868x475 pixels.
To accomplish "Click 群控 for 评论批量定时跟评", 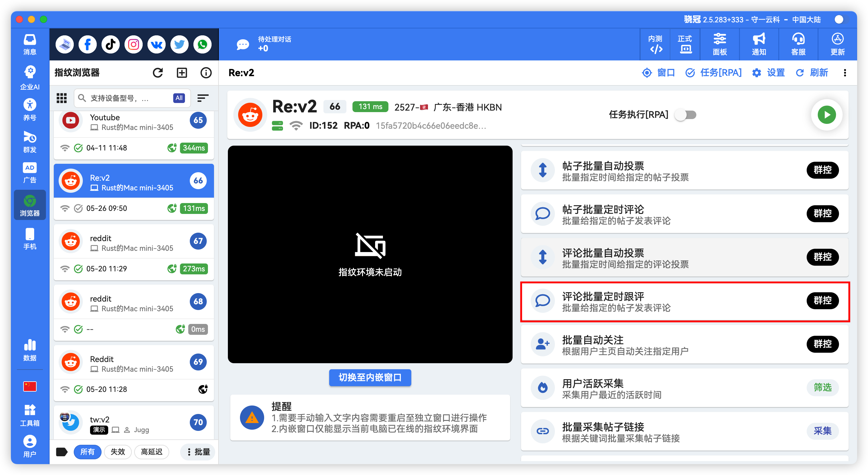I will coord(822,300).
